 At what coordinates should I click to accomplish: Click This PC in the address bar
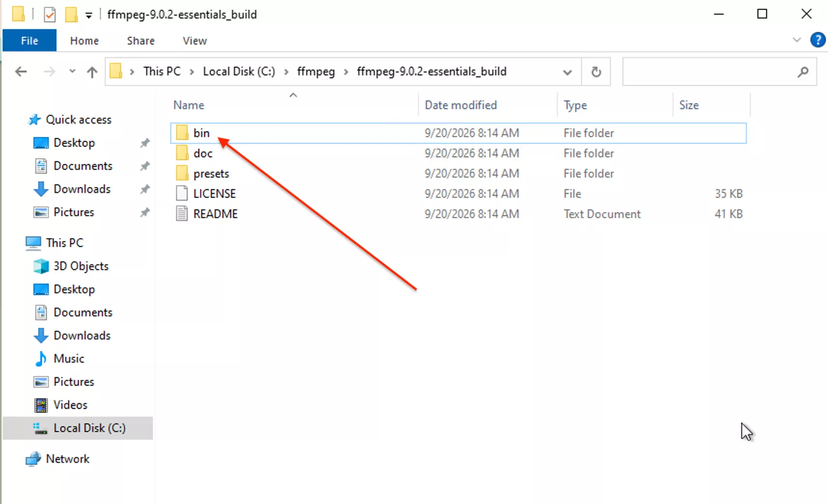pos(162,71)
